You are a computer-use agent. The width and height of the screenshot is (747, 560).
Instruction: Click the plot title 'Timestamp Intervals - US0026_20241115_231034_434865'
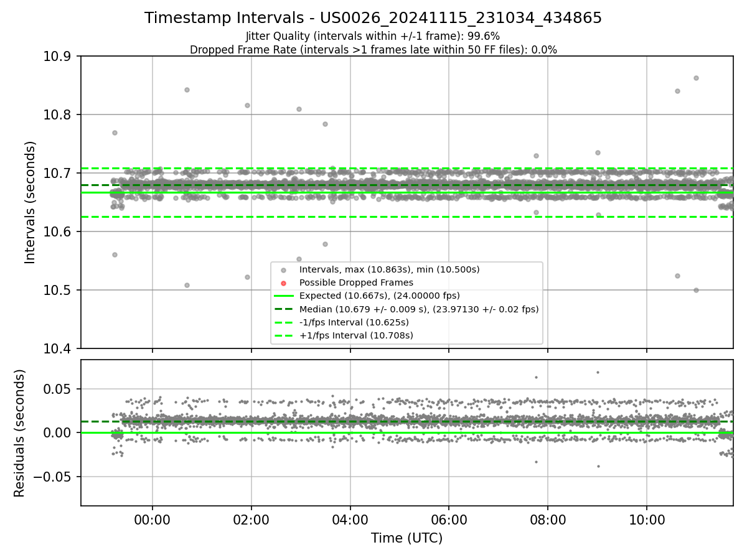[373, 18]
